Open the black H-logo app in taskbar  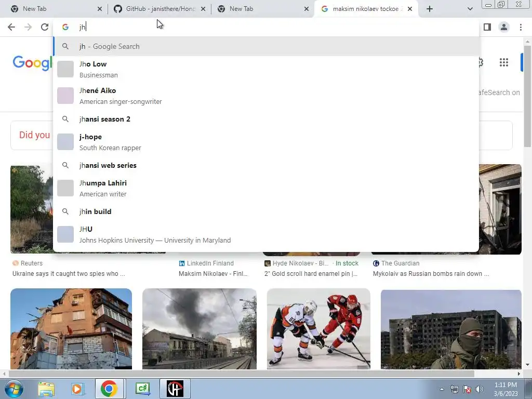tap(175, 389)
